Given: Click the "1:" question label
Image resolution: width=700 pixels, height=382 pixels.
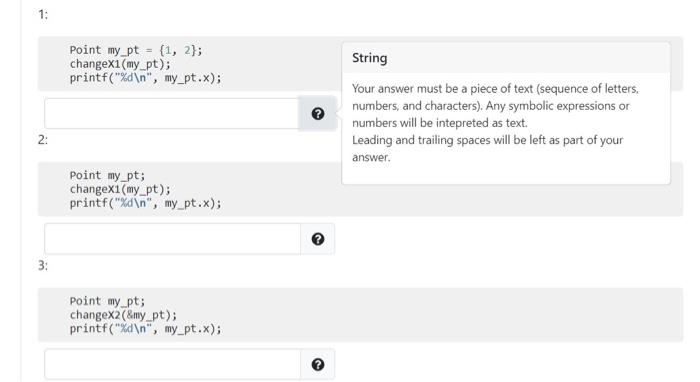Looking at the screenshot, I should click(43, 15).
